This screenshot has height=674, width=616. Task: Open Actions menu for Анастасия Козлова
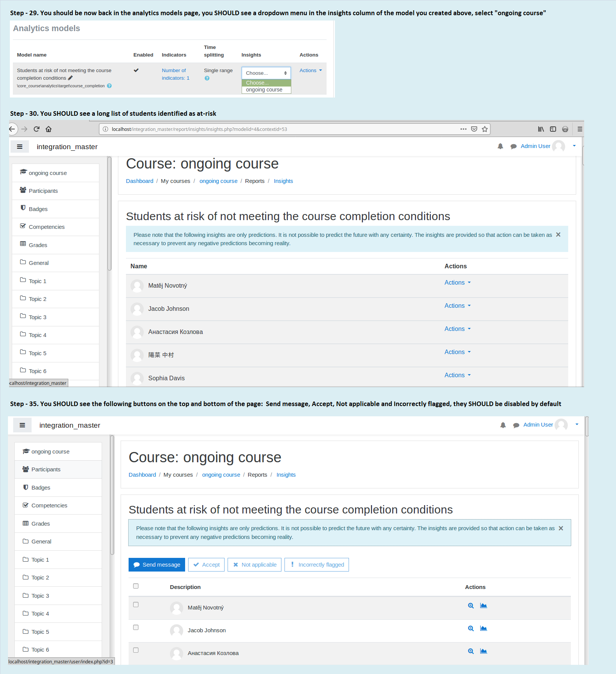tap(457, 329)
